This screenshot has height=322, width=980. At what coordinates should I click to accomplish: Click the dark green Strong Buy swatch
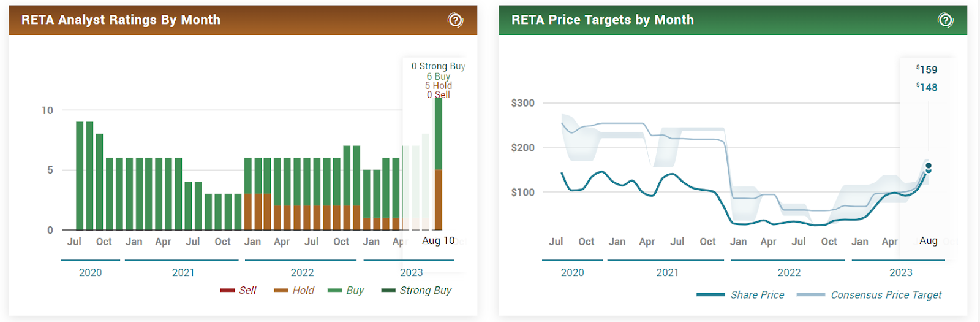tap(388, 290)
